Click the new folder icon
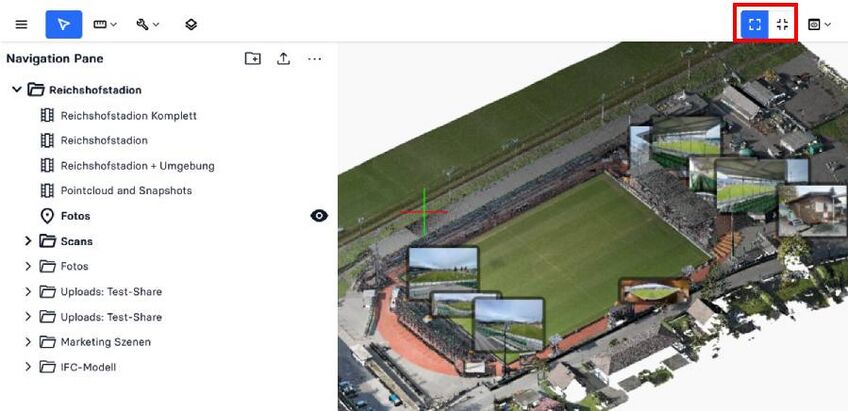848x411 pixels. coord(253,59)
